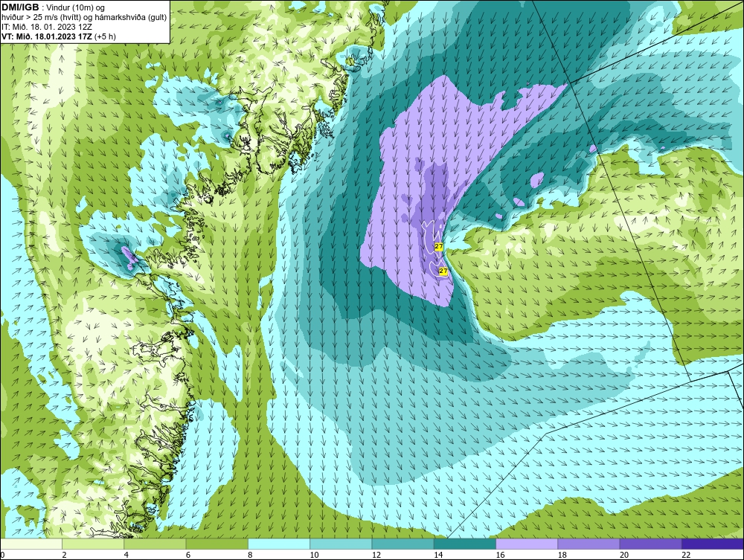The height and width of the screenshot is (560, 744).
Task: Select the light green 2–4 m/s legend swatch
Action: tap(93, 544)
